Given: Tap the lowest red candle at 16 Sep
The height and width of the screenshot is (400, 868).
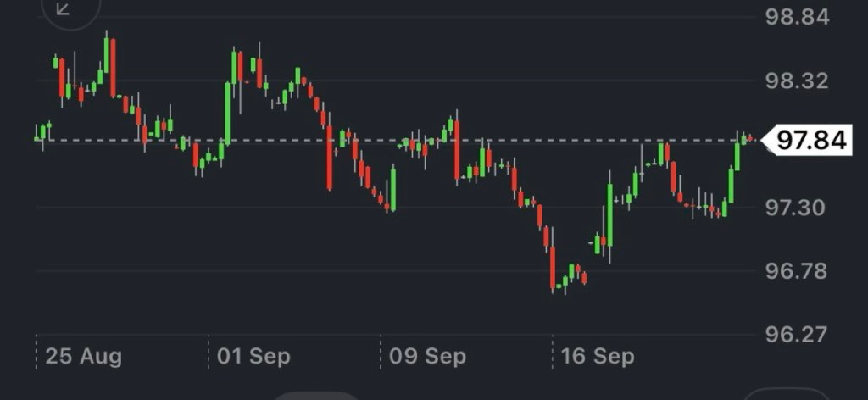Looking at the screenshot, I should pos(553,269).
